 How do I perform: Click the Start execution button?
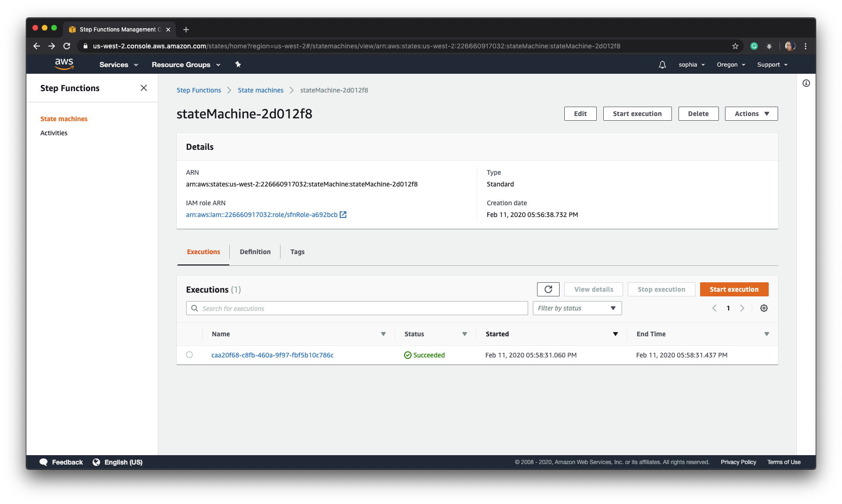pos(734,289)
